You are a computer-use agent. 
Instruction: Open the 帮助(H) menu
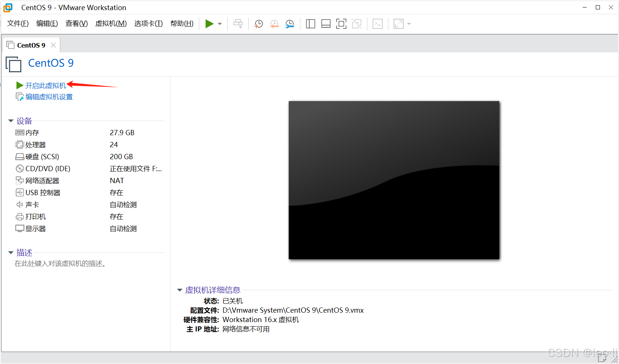click(x=182, y=24)
